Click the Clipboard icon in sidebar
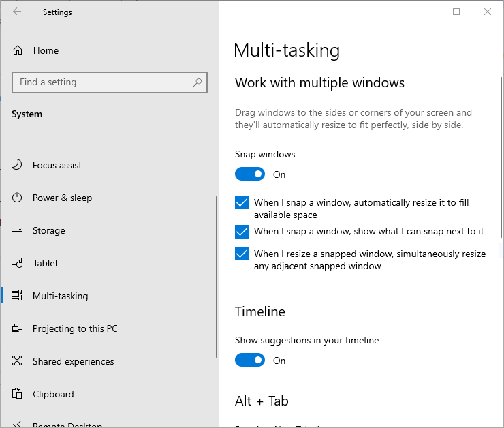The width and height of the screenshot is (504, 428). coord(18,394)
